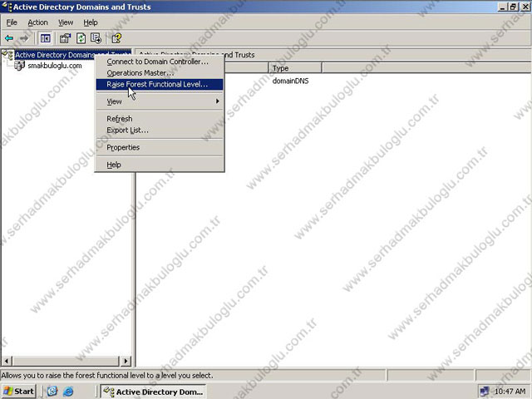This screenshot has width=532, height=399.
Task: Click the smakbuloglu.com domain icon
Action: click(19, 66)
